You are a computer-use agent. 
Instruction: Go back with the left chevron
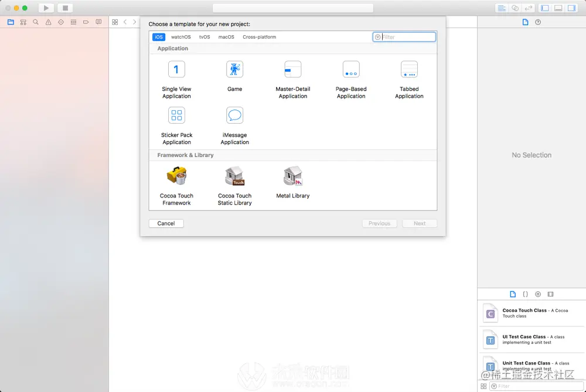[x=125, y=22]
